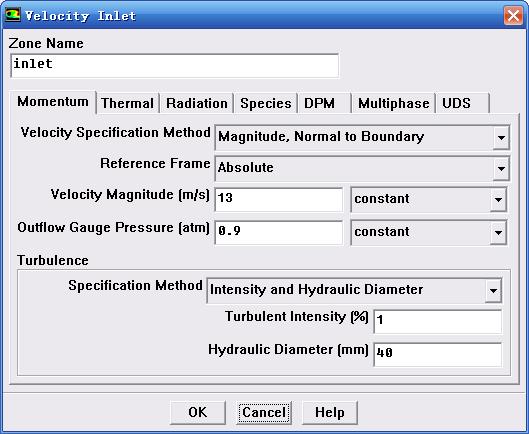Viewport: 529px width, 434px height.
Task: Select the Multiphase tab
Action: coord(394,103)
